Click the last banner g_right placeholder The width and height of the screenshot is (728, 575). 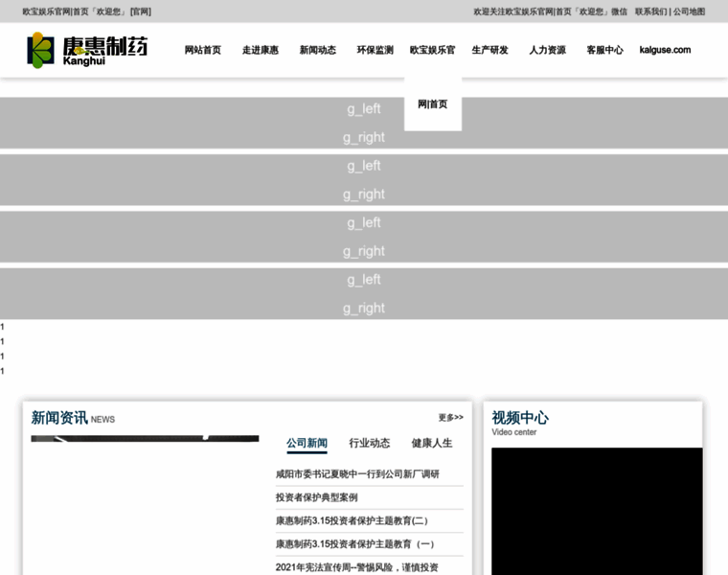coord(364,308)
